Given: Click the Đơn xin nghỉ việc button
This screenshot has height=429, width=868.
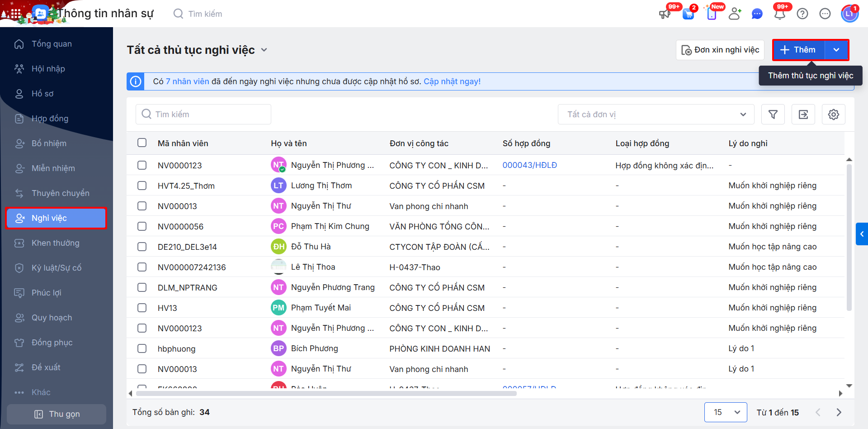Looking at the screenshot, I should coord(720,50).
